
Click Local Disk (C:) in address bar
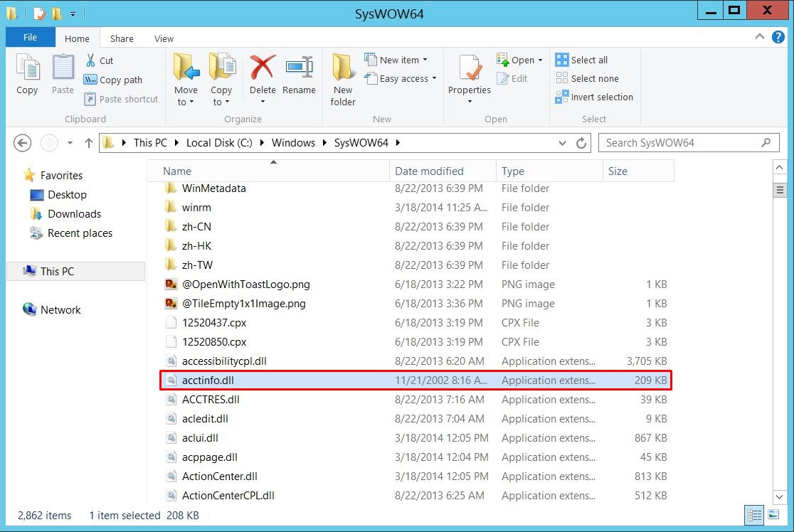point(219,143)
